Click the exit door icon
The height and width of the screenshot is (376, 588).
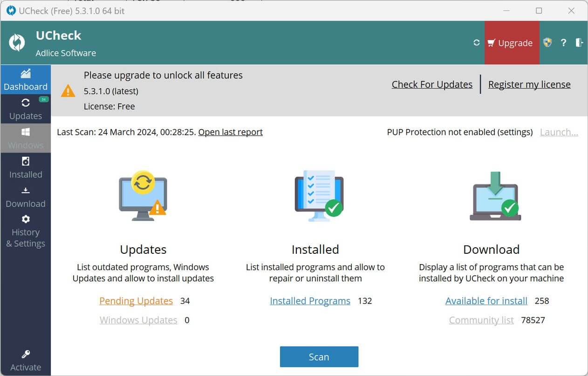pyautogui.click(x=579, y=42)
